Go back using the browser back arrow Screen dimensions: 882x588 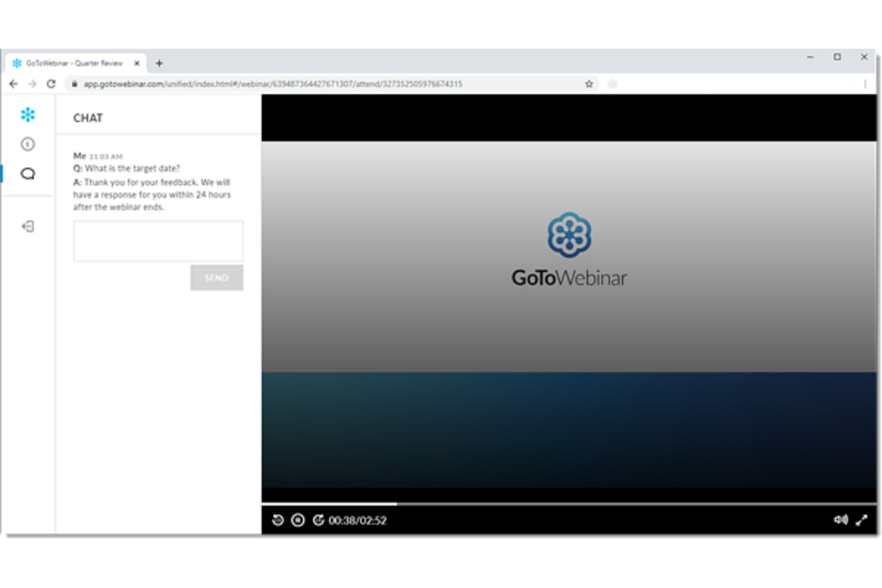click(13, 84)
